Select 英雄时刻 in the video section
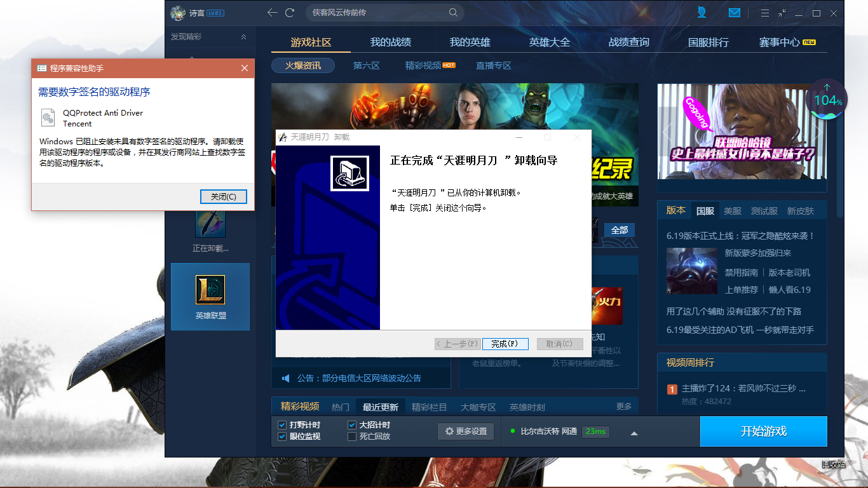 [527, 407]
